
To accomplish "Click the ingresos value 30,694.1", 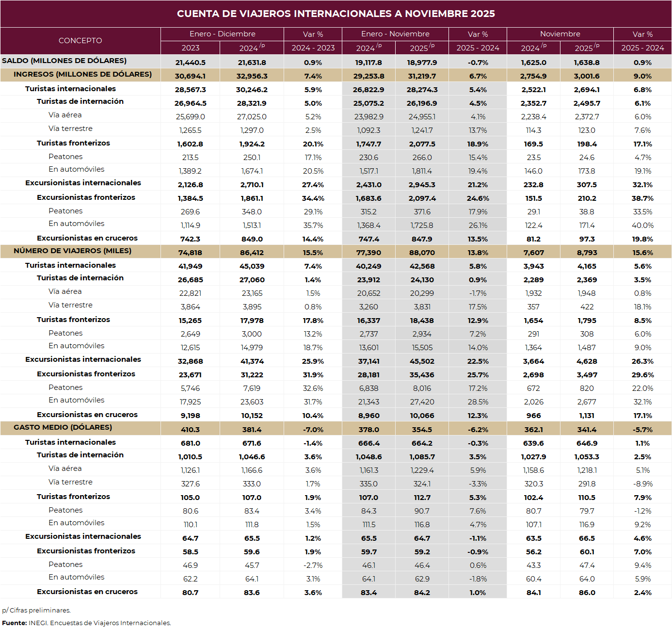I will point(190,76).
